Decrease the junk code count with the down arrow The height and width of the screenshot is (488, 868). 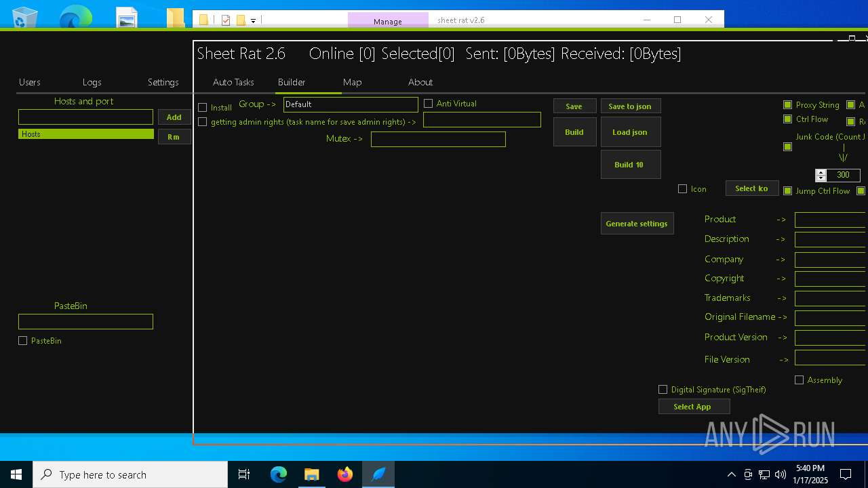pyautogui.click(x=821, y=178)
